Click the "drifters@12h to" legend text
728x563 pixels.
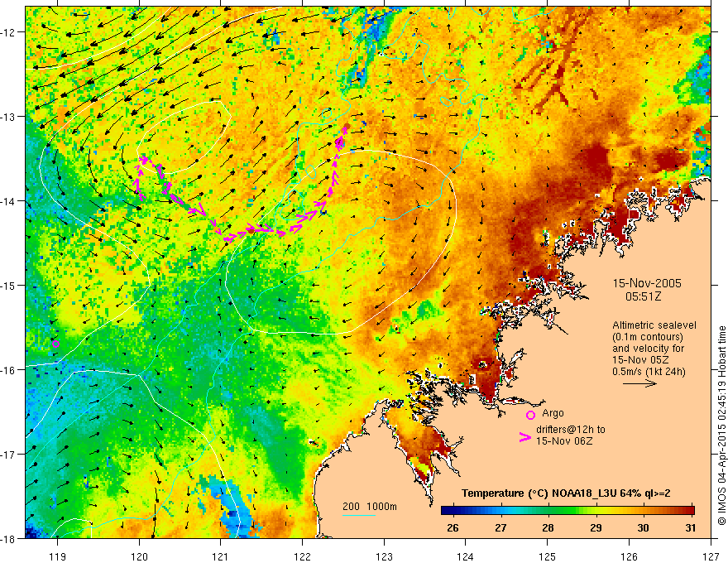pyautogui.click(x=571, y=430)
